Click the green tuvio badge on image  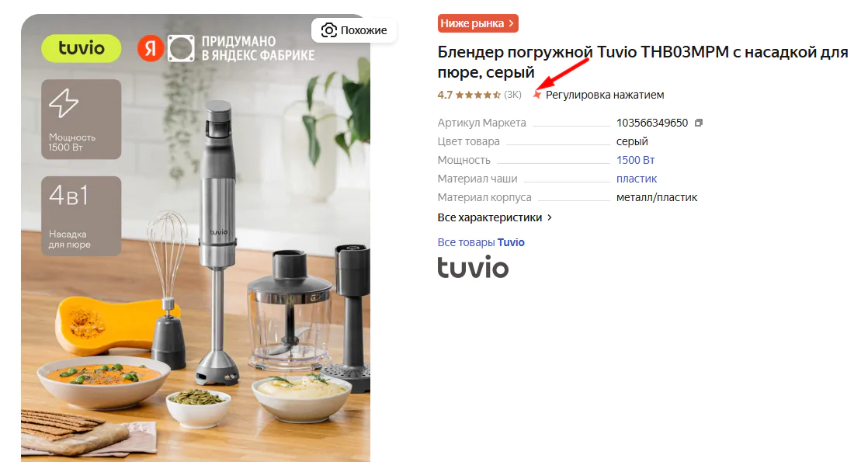click(82, 48)
